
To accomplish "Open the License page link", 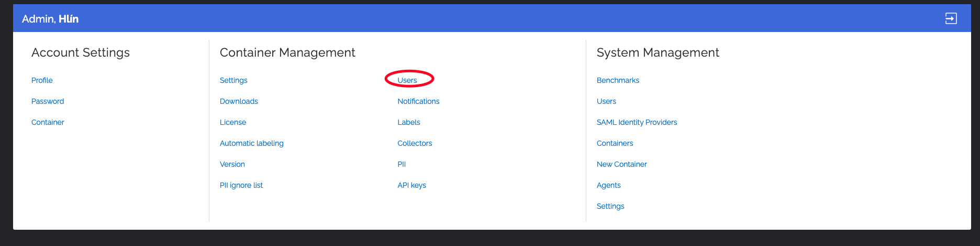I will point(233,122).
